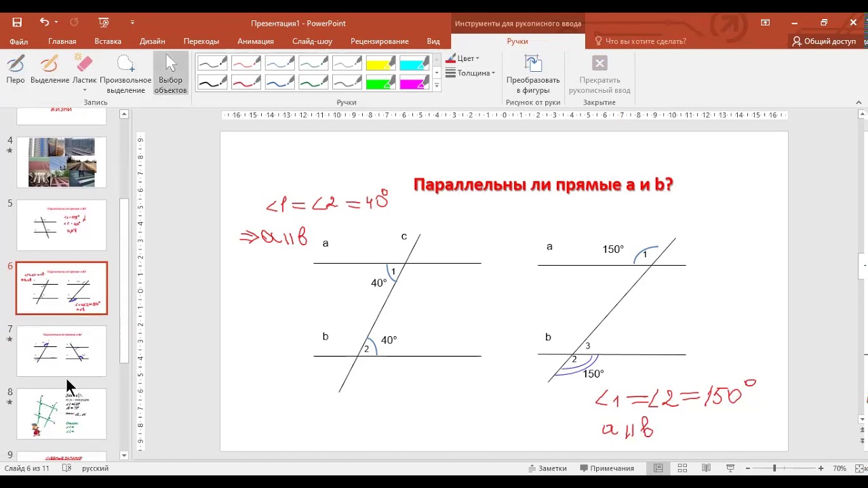The image size is (868, 488).
Task: Select slide 4 thumbnail with photos
Action: [62, 162]
